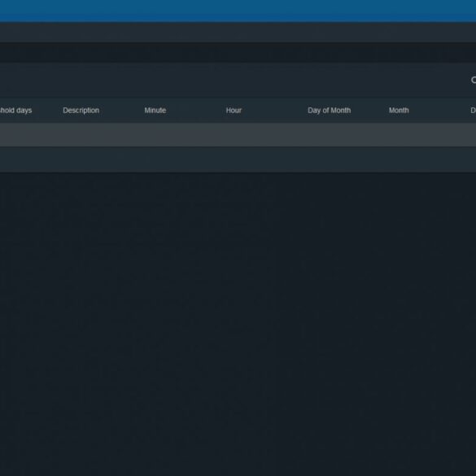Click the Day of Month column header
The height and width of the screenshot is (476, 476).
click(x=329, y=110)
